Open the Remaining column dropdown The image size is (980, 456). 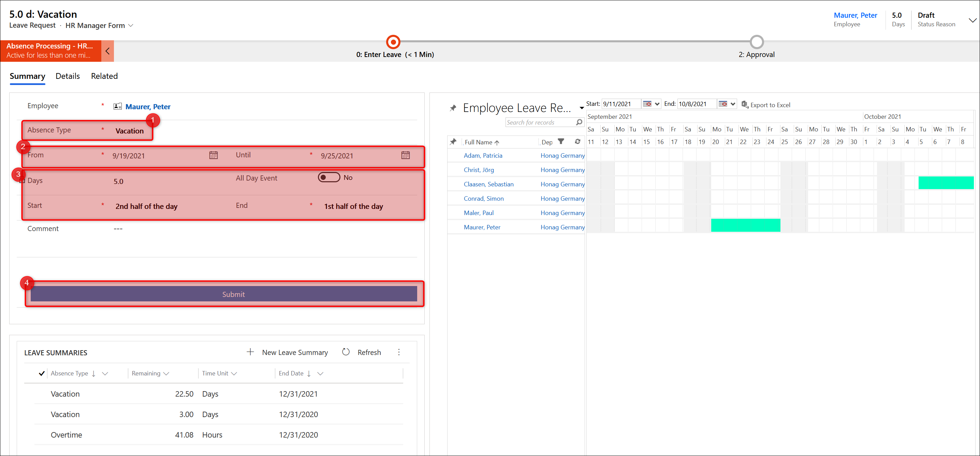[x=166, y=374]
